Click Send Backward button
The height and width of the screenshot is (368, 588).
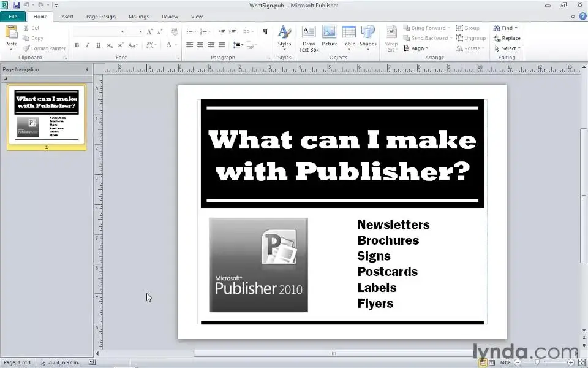pos(428,38)
